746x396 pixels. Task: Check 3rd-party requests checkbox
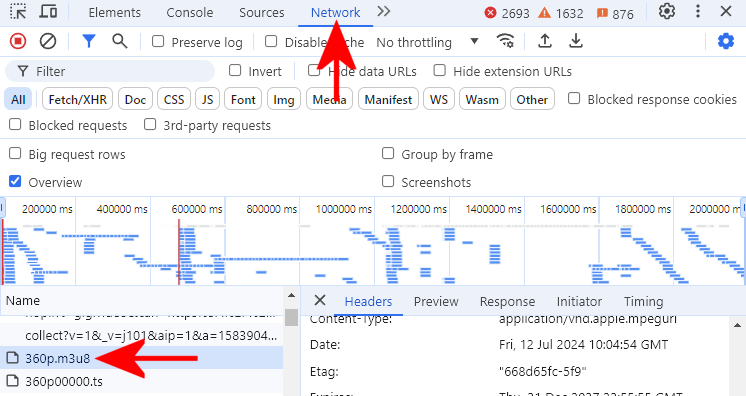tap(150, 125)
